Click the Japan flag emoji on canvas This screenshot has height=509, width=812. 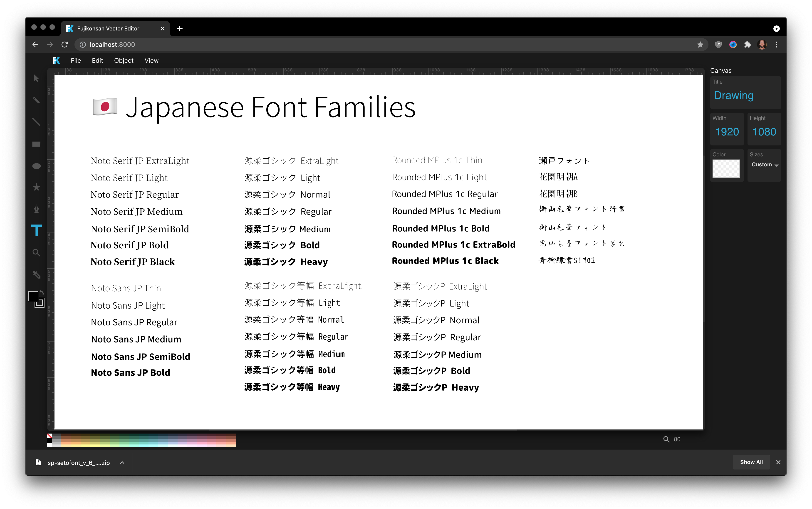105,107
